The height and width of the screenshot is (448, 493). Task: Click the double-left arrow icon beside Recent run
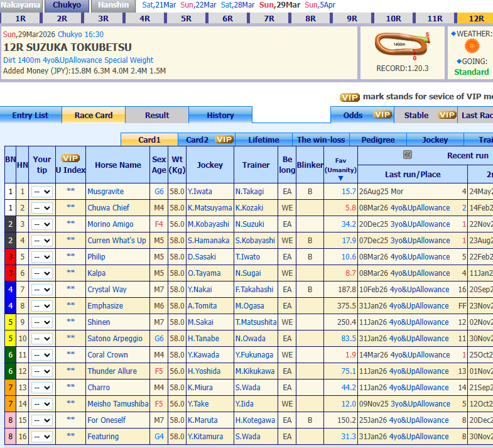(408, 155)
